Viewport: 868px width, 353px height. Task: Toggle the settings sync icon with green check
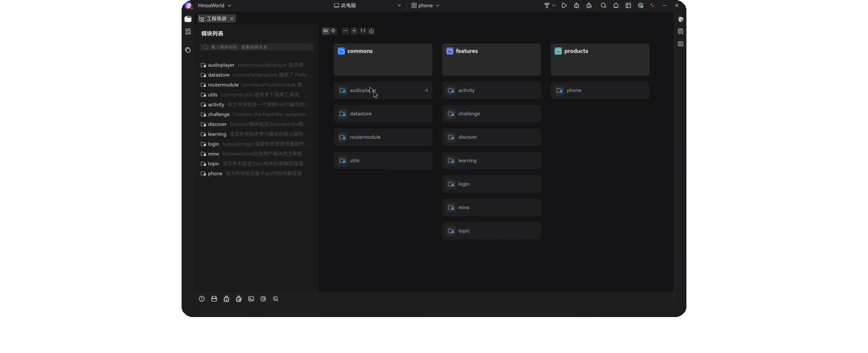(641, 5)
